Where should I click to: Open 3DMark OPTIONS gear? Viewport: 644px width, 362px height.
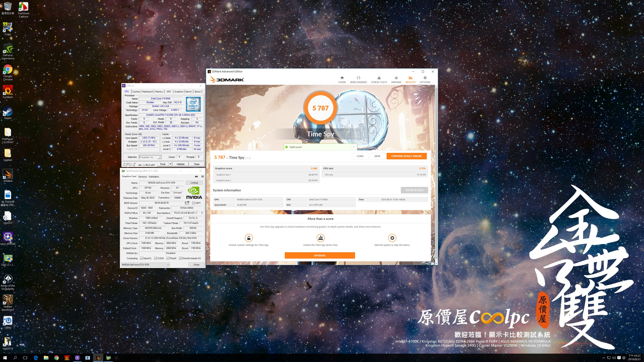pyautogui.click(x=425, y=80)
